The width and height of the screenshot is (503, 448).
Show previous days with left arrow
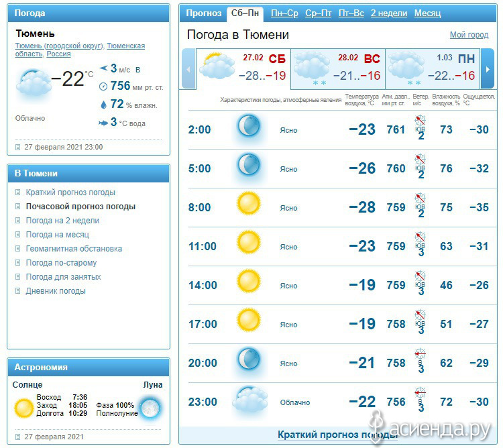click(x=188, y=69)
